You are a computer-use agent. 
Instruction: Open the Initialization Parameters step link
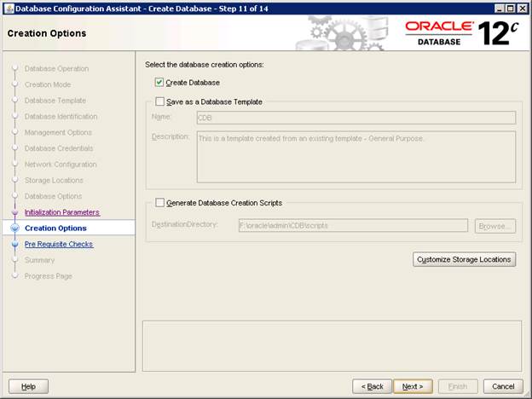61,212
